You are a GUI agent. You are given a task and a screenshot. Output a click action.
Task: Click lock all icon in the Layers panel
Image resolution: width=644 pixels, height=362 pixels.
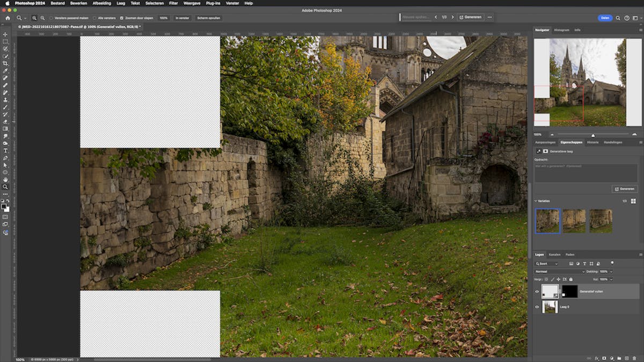click(x=570, y=279)
